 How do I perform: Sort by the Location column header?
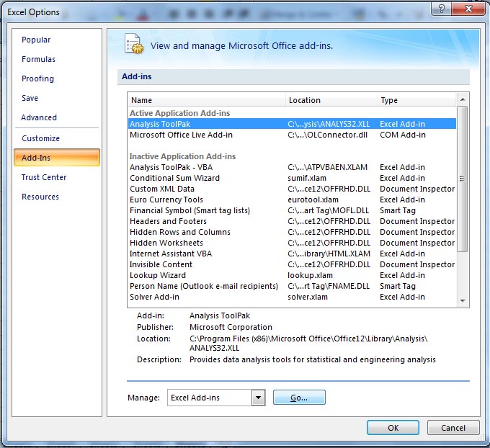click(331, 100)
